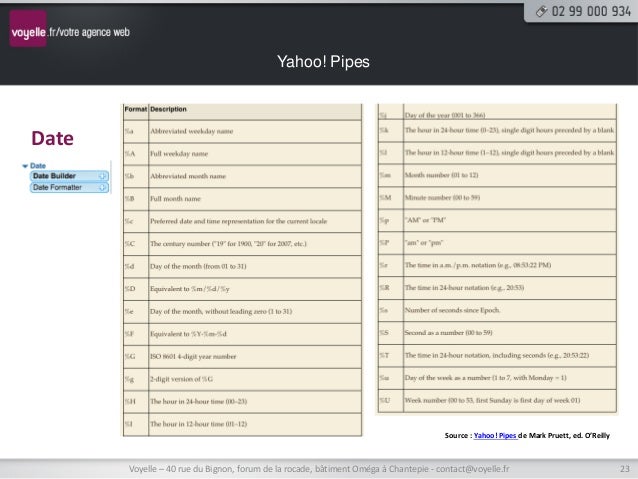The height and width of the screenshot is (479, 638).
Task: Click the %H format code cell
Action: [136, 401]
